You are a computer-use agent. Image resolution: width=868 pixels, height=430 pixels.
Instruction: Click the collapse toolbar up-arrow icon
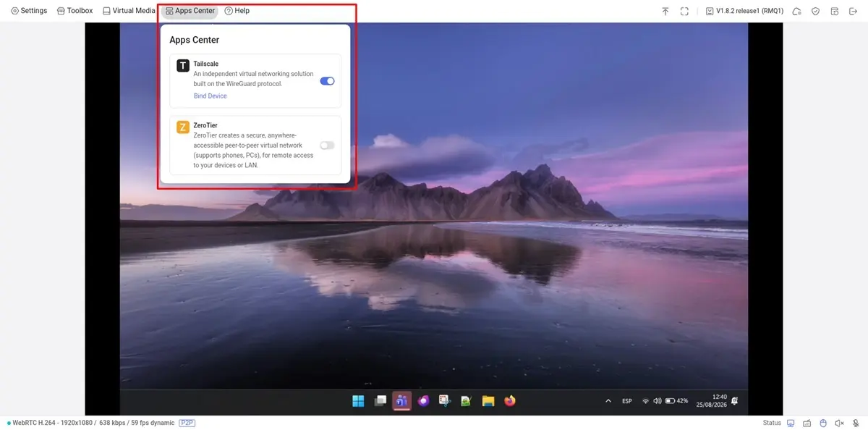[x=665, y=12]
